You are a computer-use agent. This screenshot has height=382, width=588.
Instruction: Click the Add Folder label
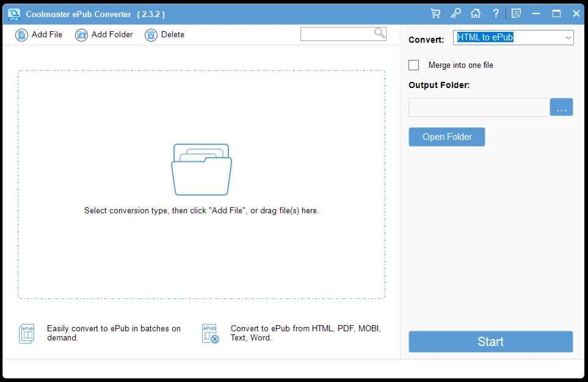point(112,34)
